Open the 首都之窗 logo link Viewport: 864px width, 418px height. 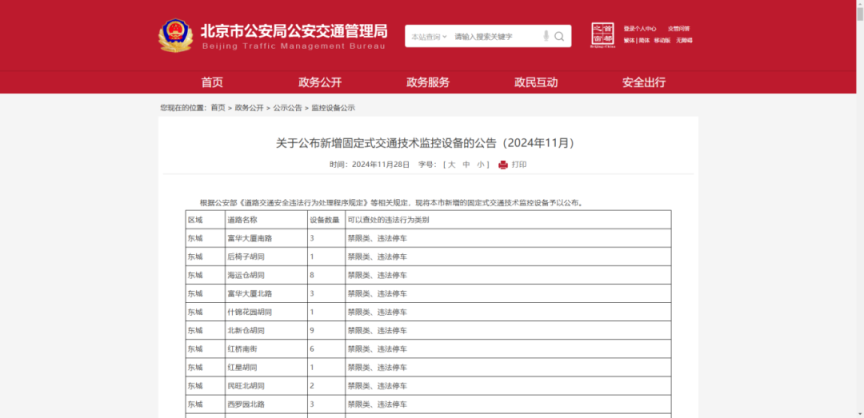tap(601, 35)
